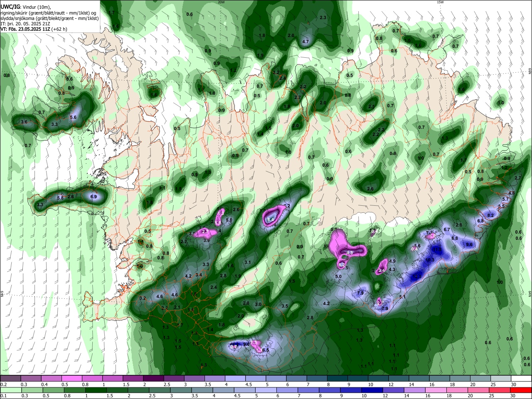Click the 15W longitude label
The height and width of the screenshot is (399, 532).
(440, 2)
